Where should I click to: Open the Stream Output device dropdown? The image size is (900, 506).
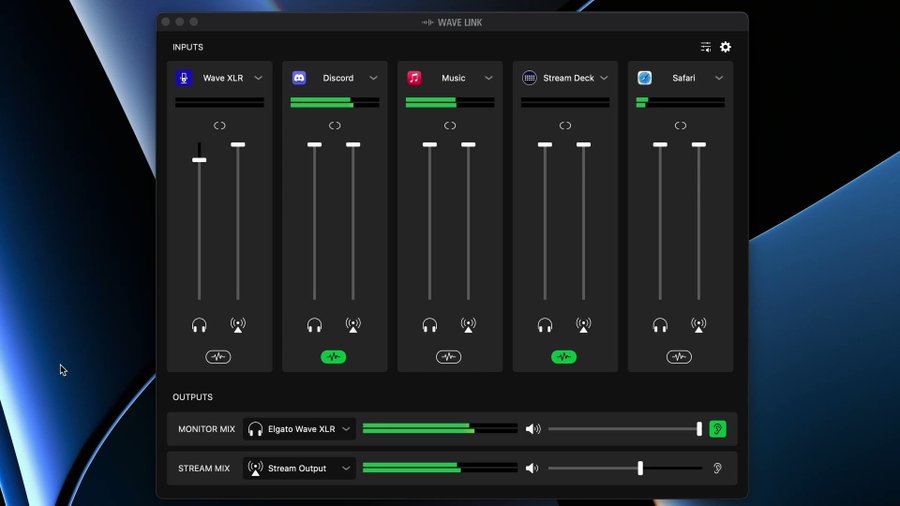click(299, 468)
